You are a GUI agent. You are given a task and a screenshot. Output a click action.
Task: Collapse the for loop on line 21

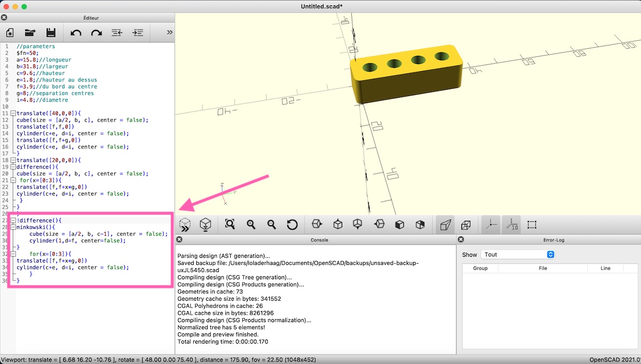(13, 180)
